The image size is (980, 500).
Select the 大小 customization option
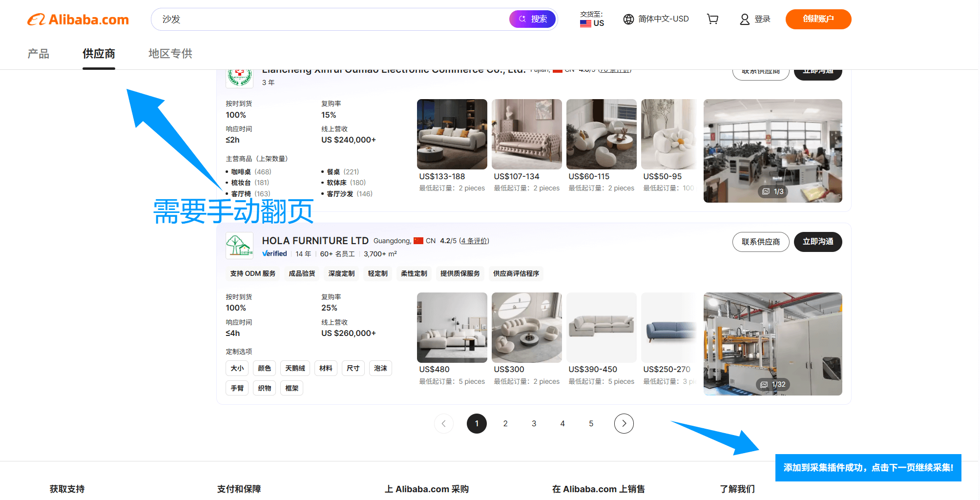click(x=237, y=368)
